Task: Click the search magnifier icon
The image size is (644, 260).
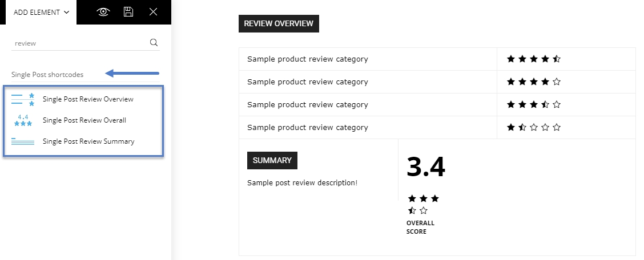Action: click(154, 43)
